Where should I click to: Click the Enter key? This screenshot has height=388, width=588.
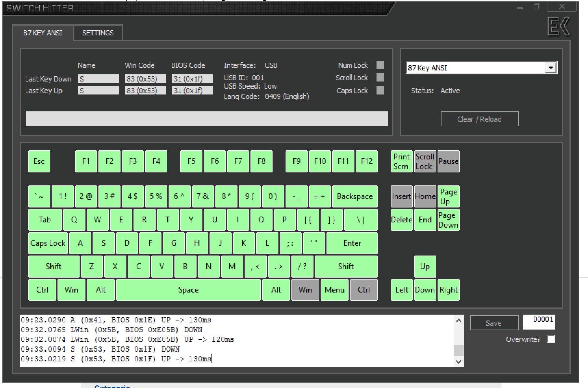click(352, 243)
